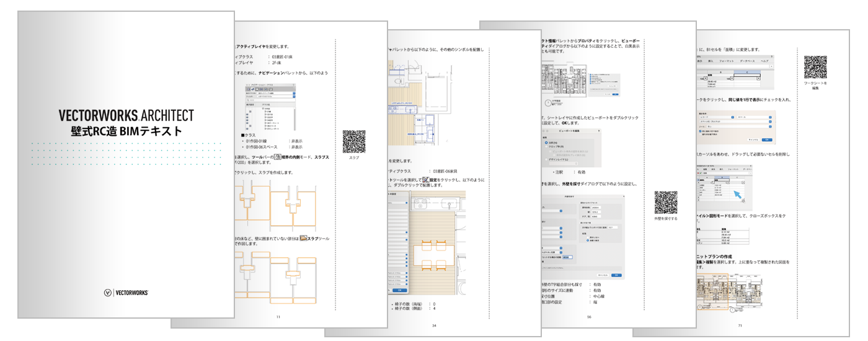Open データベース in the upper page 71 worksheet menu
868x341 pixels.
coord(746,61)
